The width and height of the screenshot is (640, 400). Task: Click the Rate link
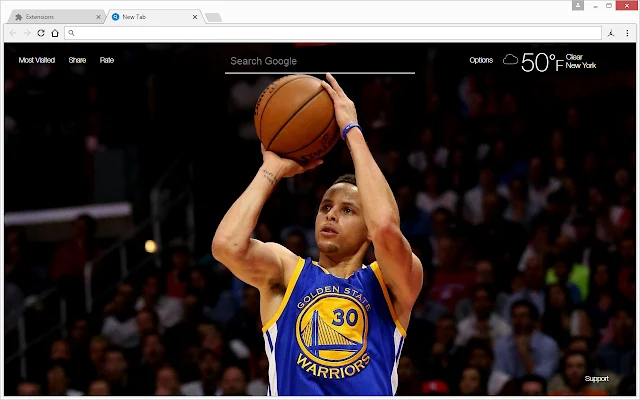pyautogui.click(x=107, y=60)
